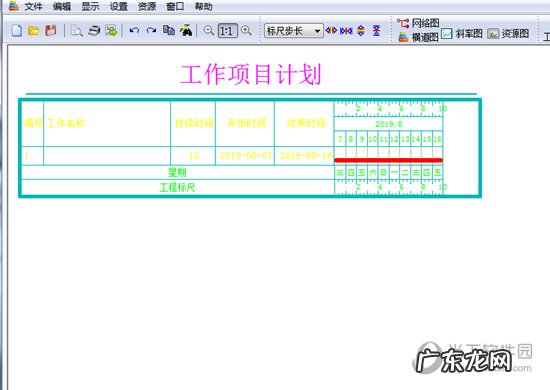Open file using the folder icon
This screenshot has width=550, height=390.
pos(33,31)
